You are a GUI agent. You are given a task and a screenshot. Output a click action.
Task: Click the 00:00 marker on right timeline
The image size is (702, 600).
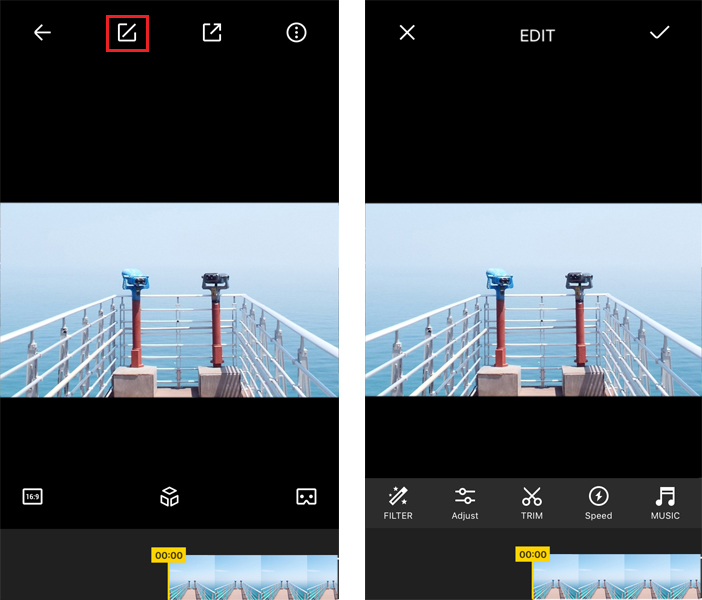[x=533, y=554]
